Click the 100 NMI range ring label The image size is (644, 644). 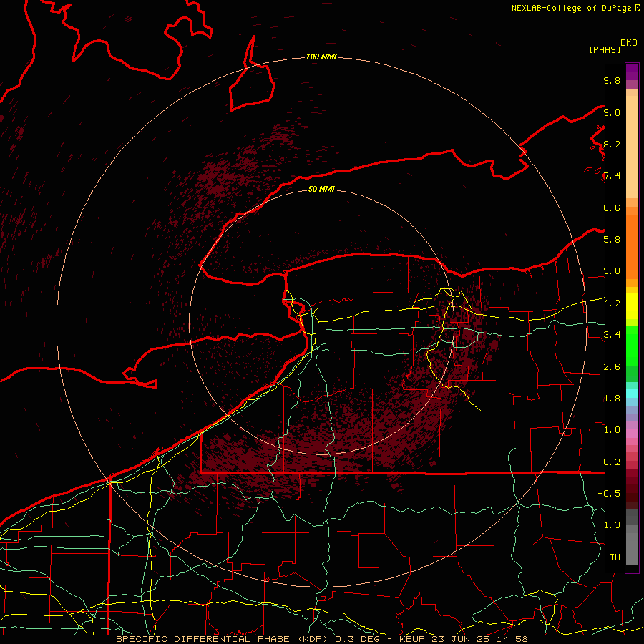pyautogui.click(x=321, y=57)
